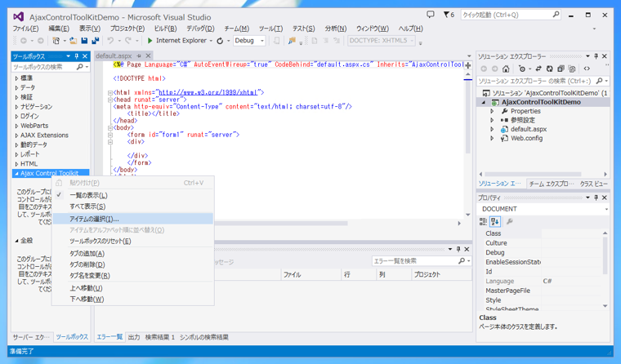Click the Solution Explorer search field
This screenshot has width=621, height=364.
click(543, 81)
